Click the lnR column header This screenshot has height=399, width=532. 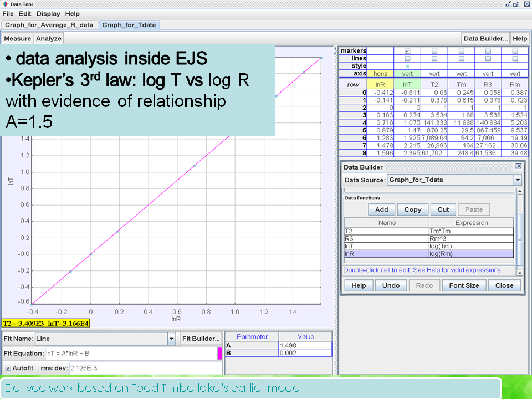click(x=380, y=84)
